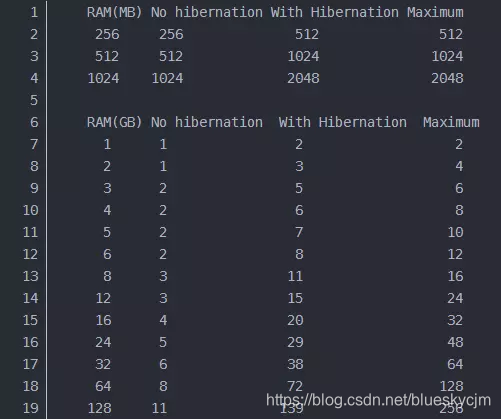This screenshot has width=501, height=419.
Task: Click the "RAM(MB)" column header
Action: coord(114,13)
